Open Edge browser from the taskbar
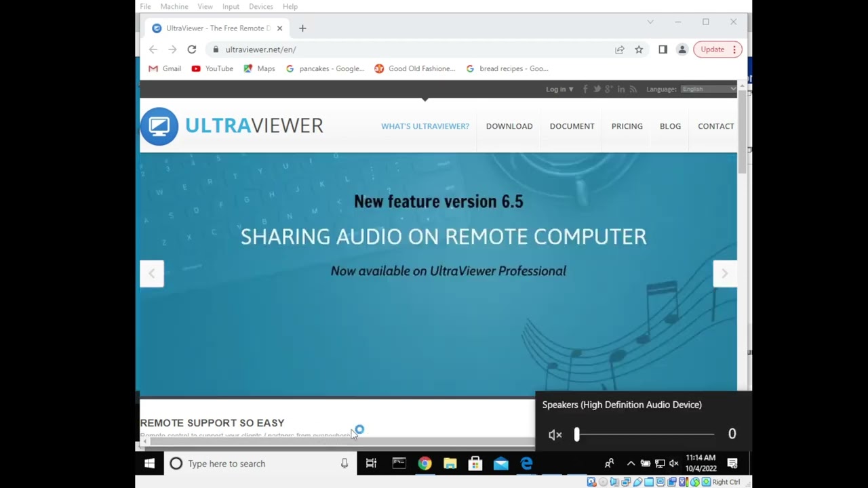Screen dimensions: 868x488 pos(526,464)
